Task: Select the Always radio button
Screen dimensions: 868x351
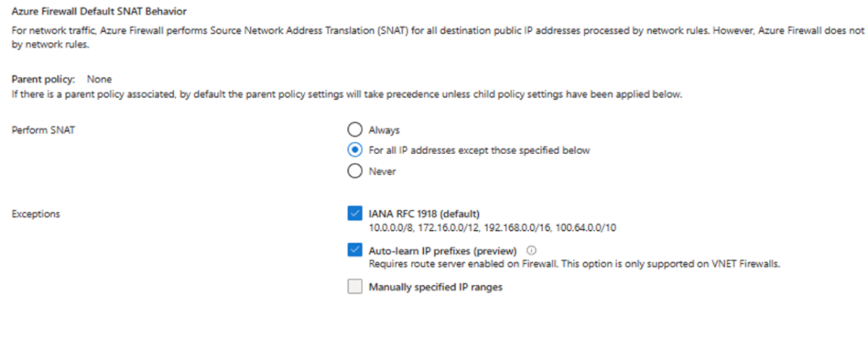Action: coord(354,130)
